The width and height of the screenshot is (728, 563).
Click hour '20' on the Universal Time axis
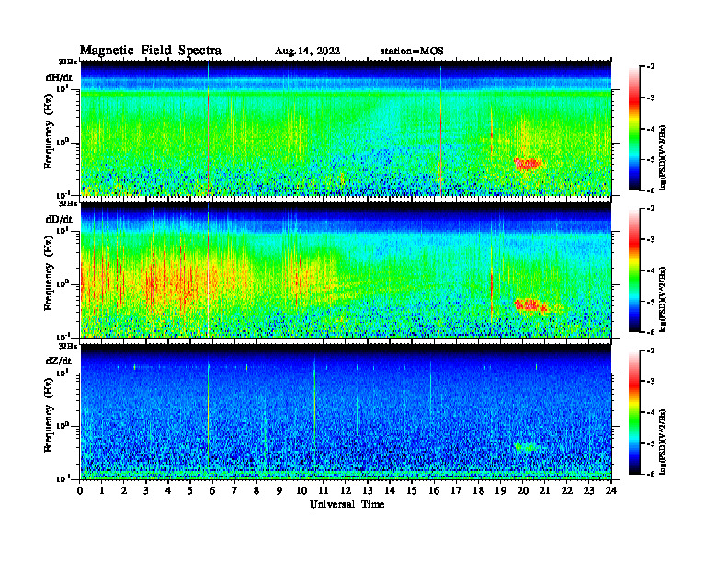click(522, 491)
